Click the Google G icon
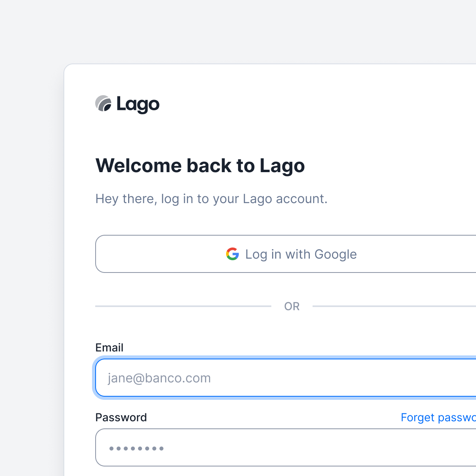Viewport: 476px width, 476px height. (x=232, y=254)
